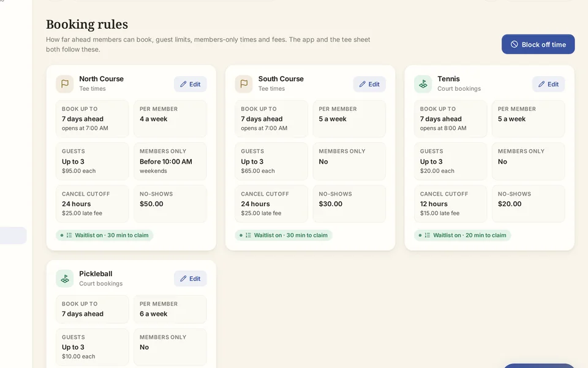Select Tennis members only 'No' tile
This screenshot has width=588, height=368.
tap(529, 161)
